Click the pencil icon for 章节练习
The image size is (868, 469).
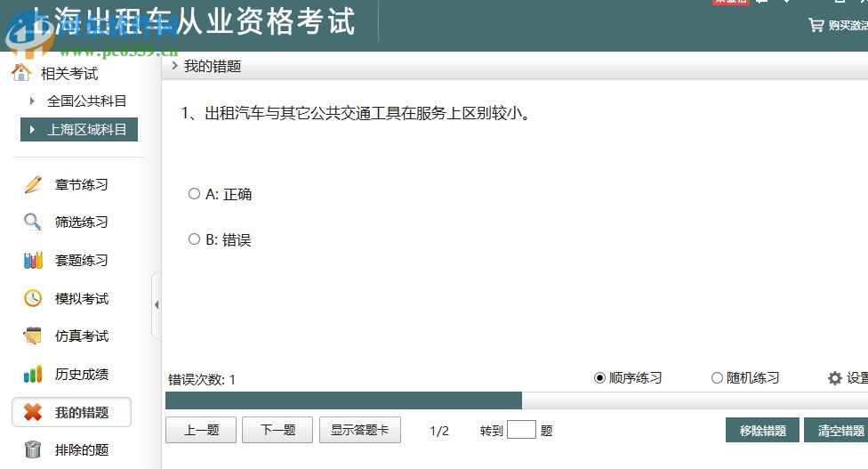click(33, 184)
